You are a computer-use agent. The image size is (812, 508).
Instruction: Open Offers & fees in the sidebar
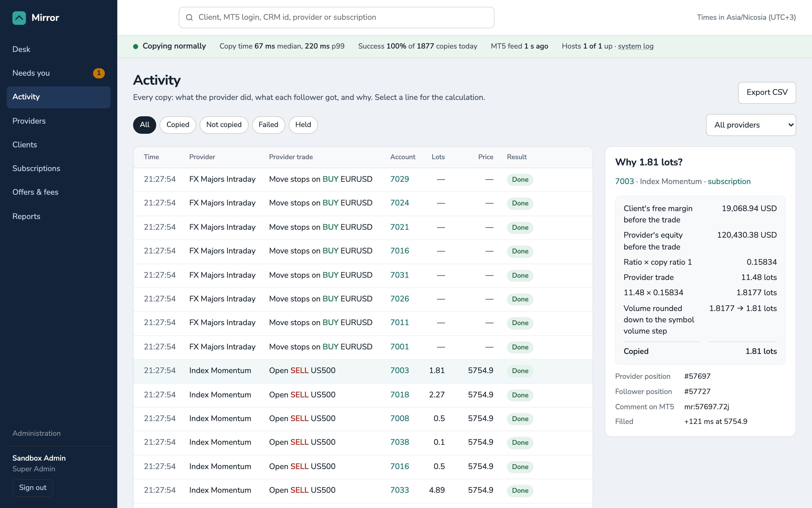pyautogui.click(x=59, y=192)
